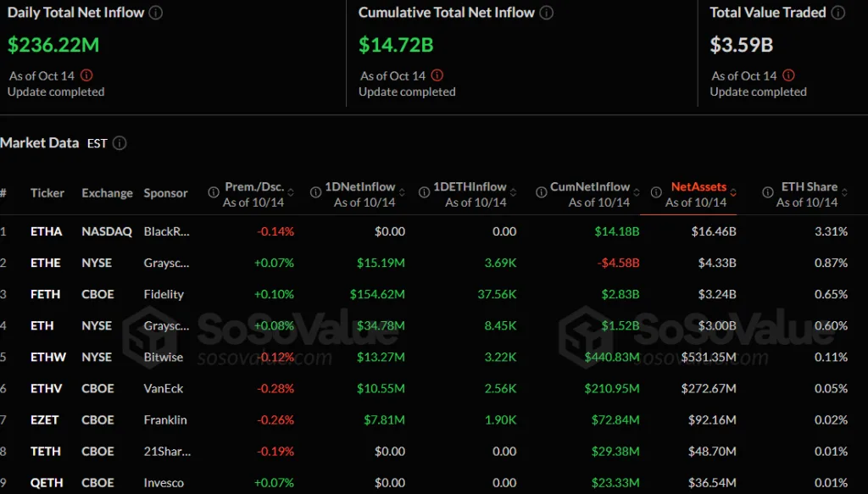Open the ETHA ticker link
Image resolution: width=868 pixels, height=494 pixels.
(x=46, y=231)
